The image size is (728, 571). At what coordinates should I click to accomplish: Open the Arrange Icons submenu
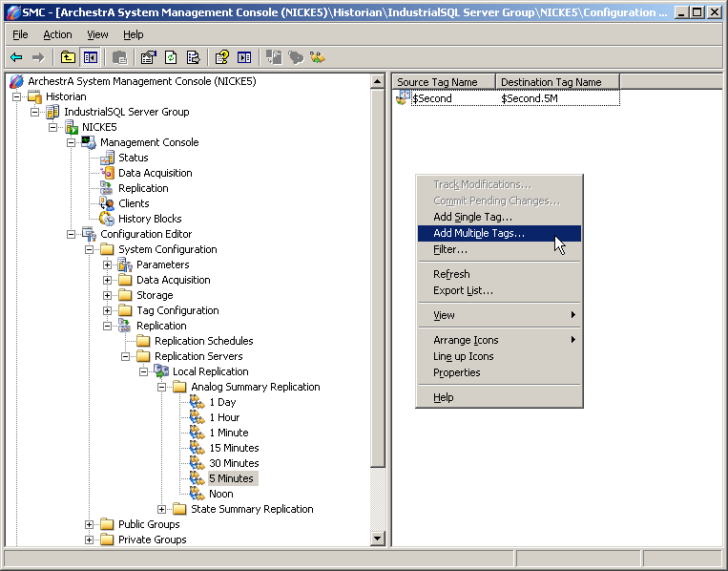(499, 340)
